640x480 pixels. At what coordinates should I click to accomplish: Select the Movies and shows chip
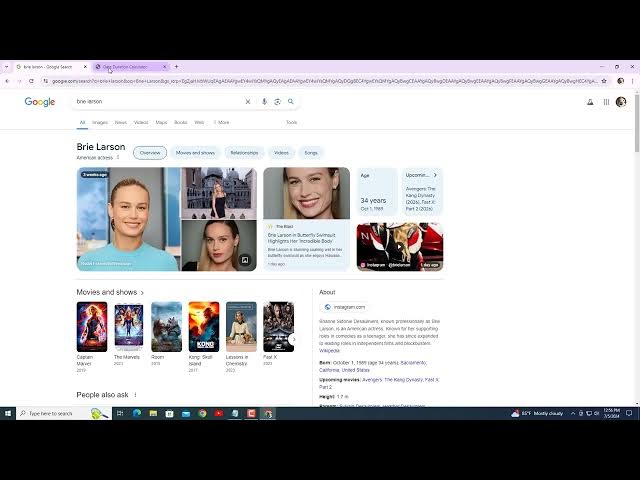[195, 153]
